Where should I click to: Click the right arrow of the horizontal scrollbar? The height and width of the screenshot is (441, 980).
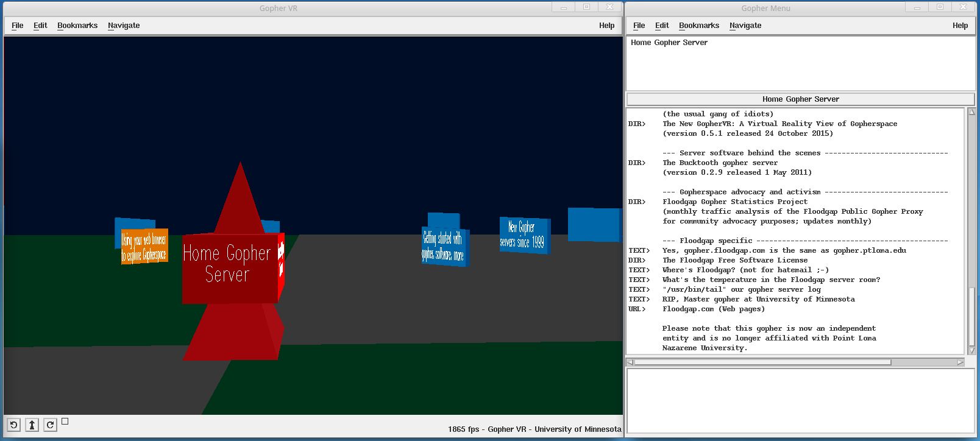(960, 362)
